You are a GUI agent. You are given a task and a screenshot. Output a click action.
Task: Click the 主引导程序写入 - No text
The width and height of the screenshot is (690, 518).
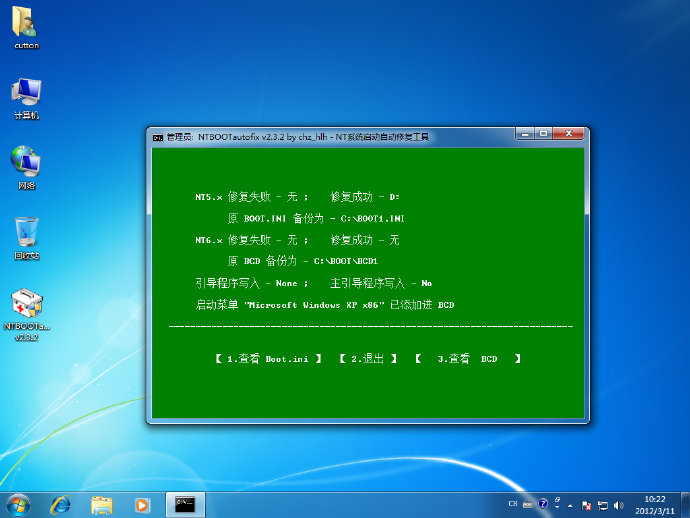point(381,283)
